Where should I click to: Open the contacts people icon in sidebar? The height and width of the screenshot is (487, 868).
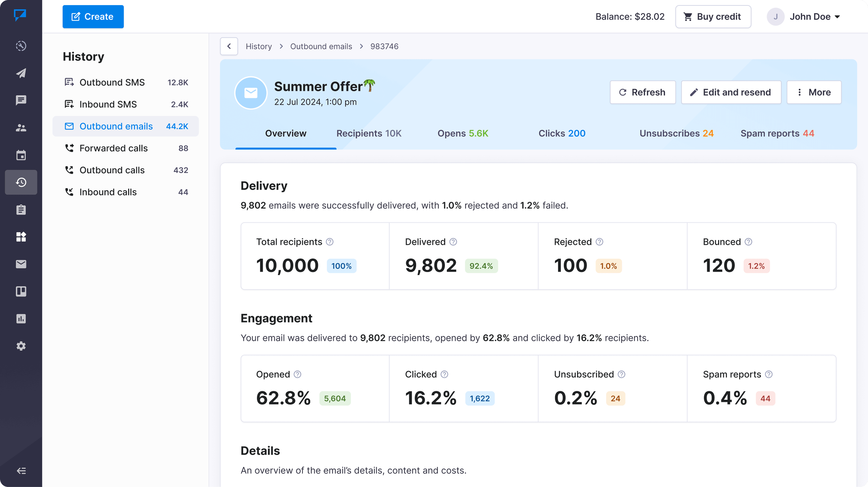[21, 128]
